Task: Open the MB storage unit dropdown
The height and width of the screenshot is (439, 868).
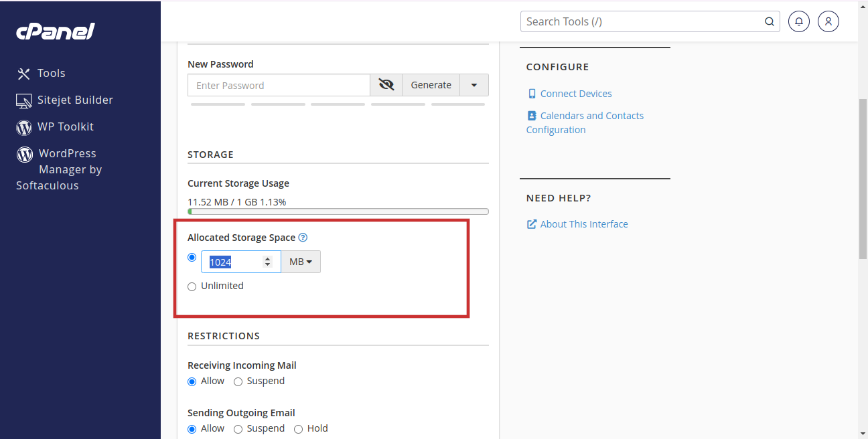Action: (x=301, y=262)
